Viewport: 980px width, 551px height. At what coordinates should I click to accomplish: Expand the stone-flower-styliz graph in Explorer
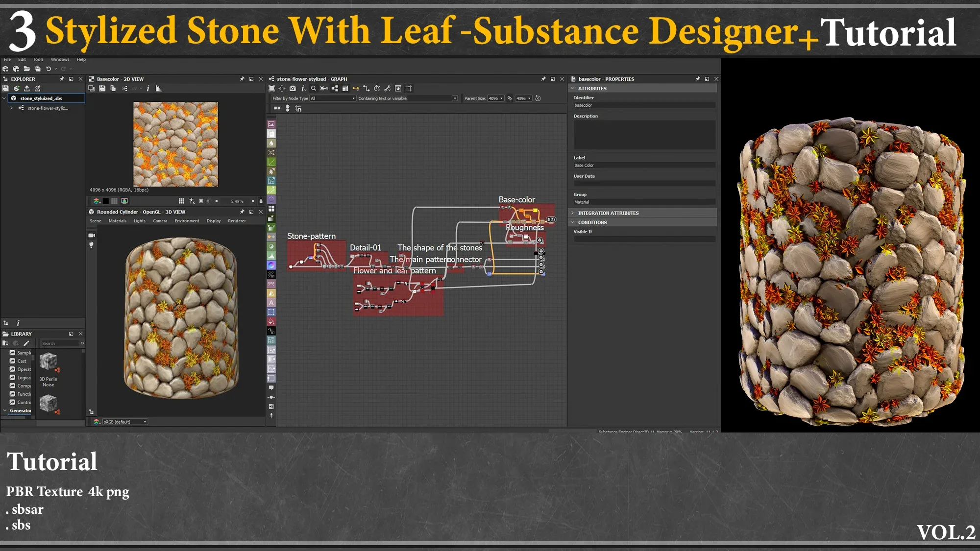click(x=12, y=108)
